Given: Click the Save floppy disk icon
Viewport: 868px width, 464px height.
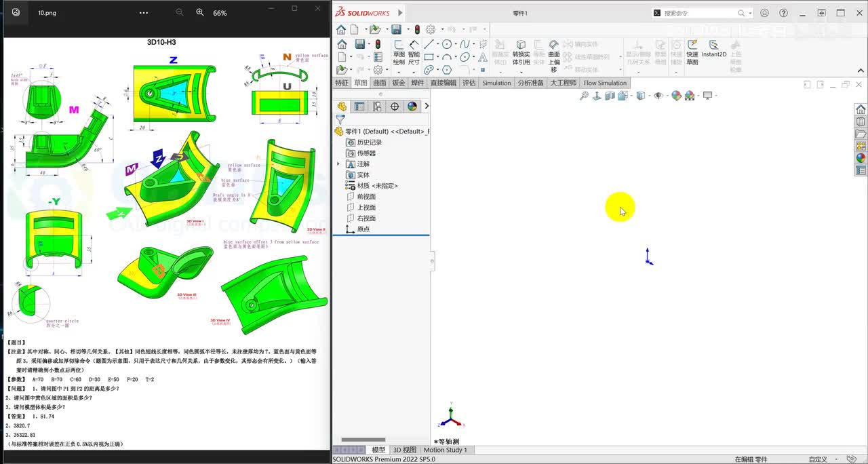Looking at the screenshot, I should click(x=396, y=29).
